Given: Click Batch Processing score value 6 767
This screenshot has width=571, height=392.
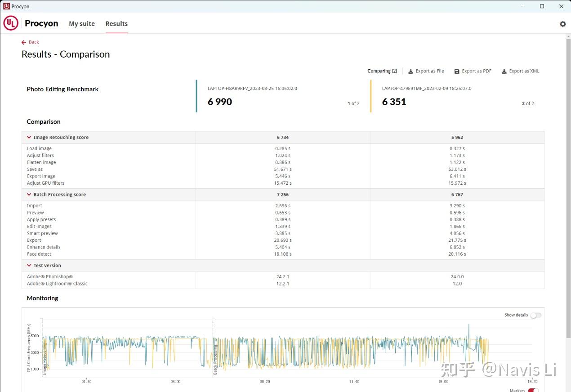Looking at the screenshot, I should (x=457, y=195).
